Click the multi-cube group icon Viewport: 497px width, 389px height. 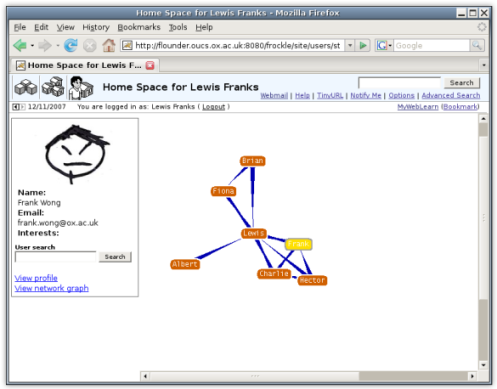[53, 87]
